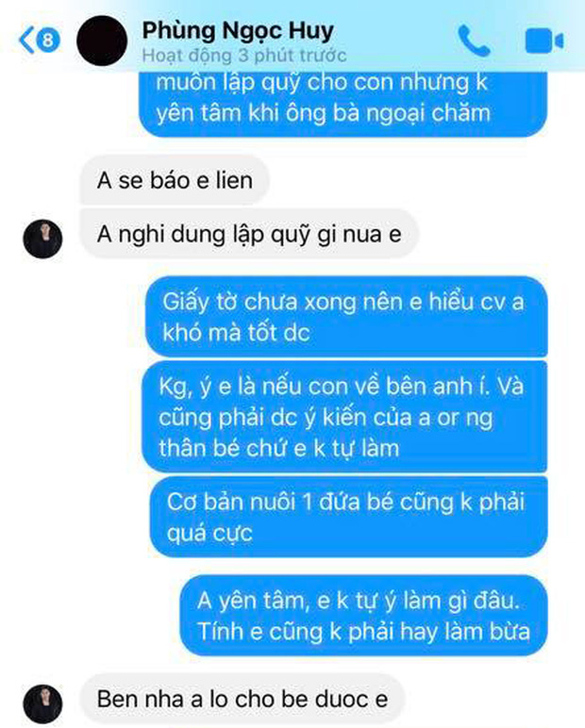Tap the 'Hoạt động 3 phút trước' status text
Viewport: 585px width, 728px height.
pos(244,56)
